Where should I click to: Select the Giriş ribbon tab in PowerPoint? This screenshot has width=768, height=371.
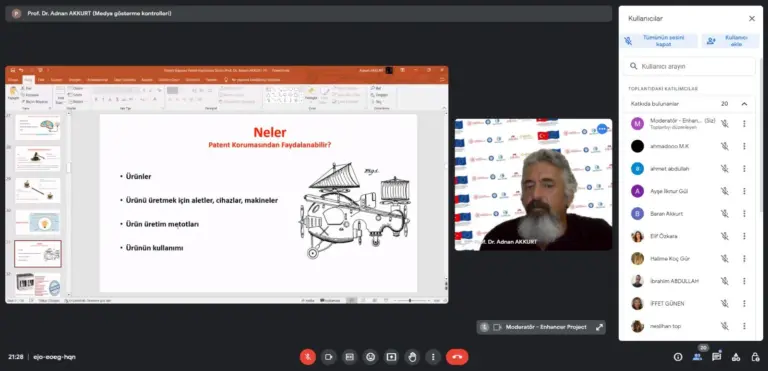[x=28, y=79]
